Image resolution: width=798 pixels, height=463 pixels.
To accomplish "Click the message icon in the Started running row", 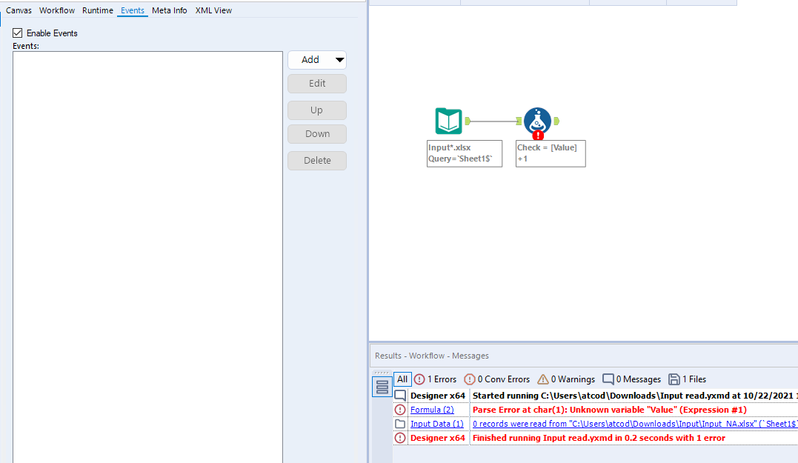I will pyautogui.click(x=400, y=395).
